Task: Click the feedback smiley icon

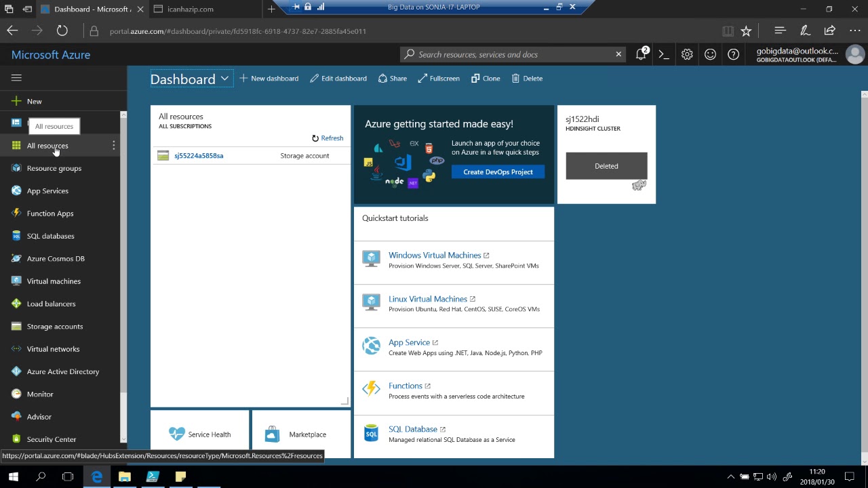Action: point(710,54)
